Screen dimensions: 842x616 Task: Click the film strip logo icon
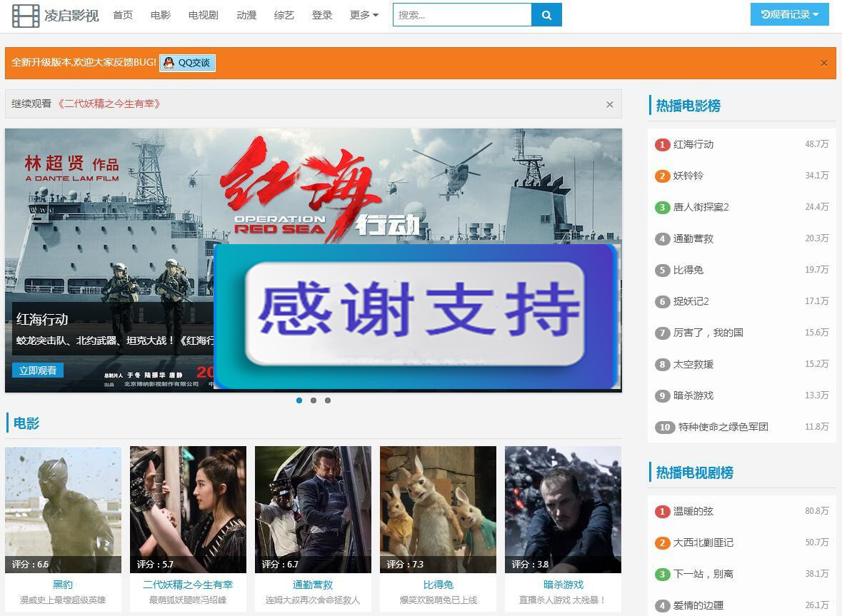coord(25,16)
